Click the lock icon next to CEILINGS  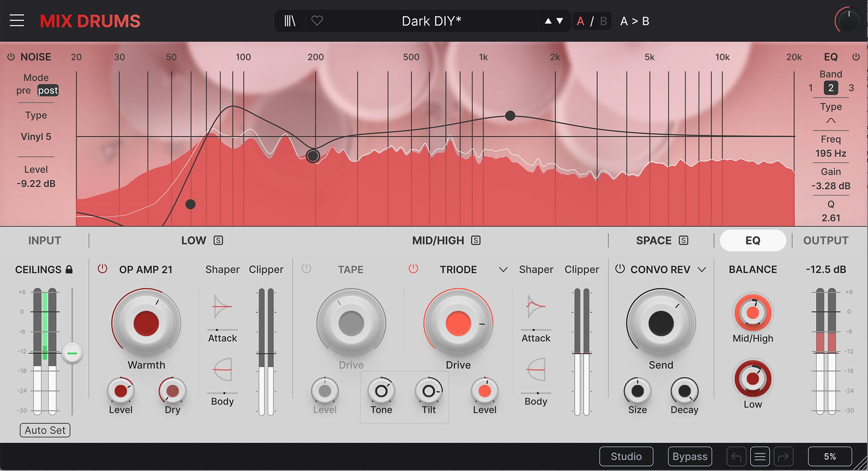[x=69, y=269]
